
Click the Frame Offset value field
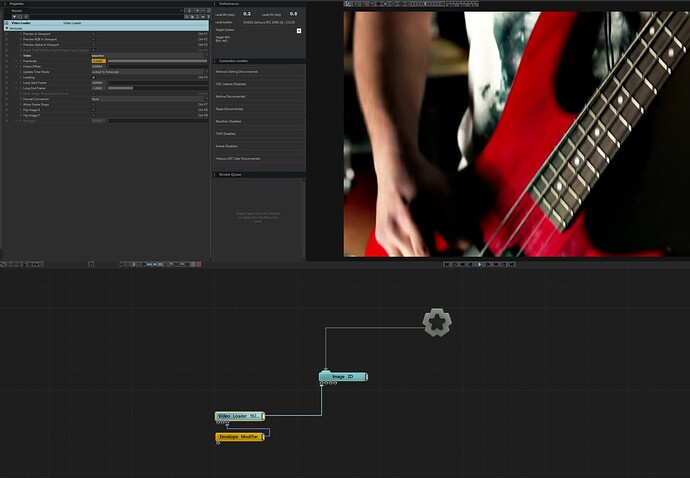click(99, 66)
